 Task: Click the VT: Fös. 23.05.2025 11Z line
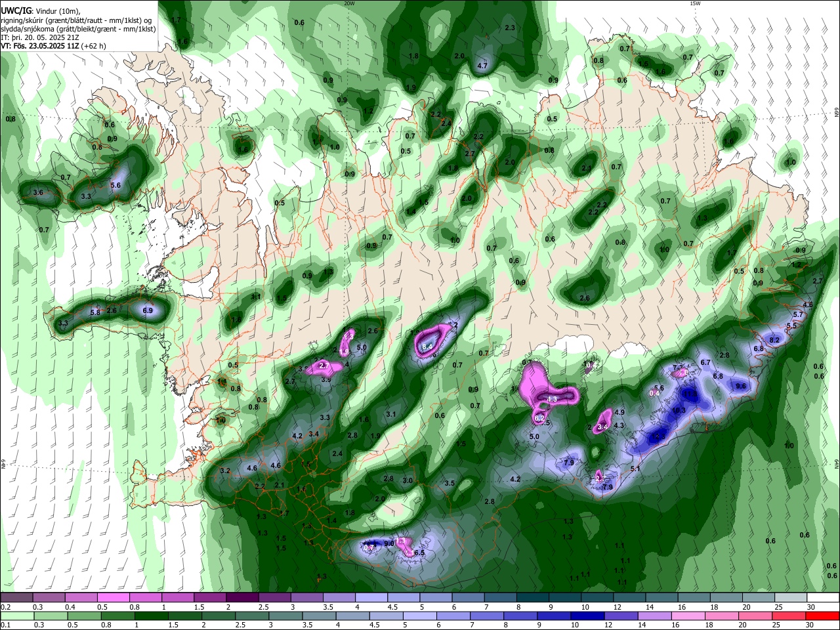[53, 46]
